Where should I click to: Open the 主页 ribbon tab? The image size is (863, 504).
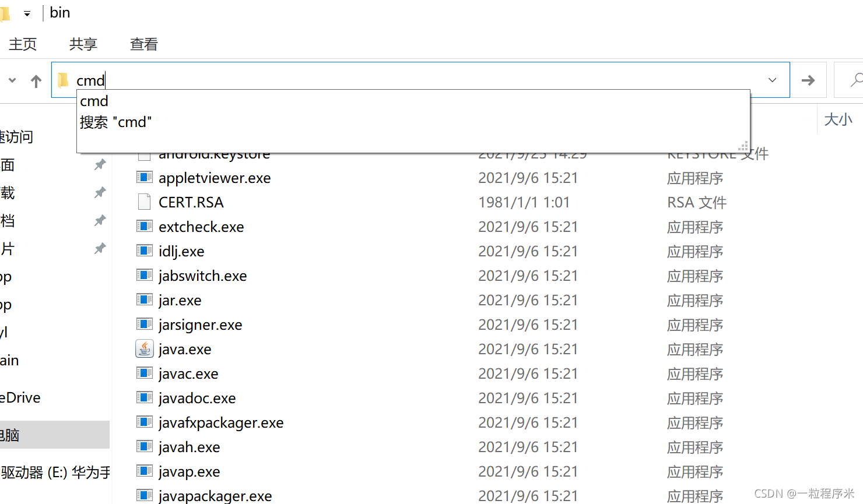click(23, 44)
